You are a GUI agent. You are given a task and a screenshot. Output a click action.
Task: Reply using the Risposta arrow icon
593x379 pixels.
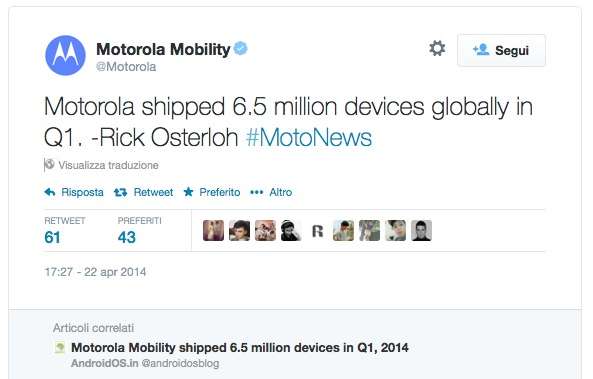pyautogui.click(x=50, y=192)
